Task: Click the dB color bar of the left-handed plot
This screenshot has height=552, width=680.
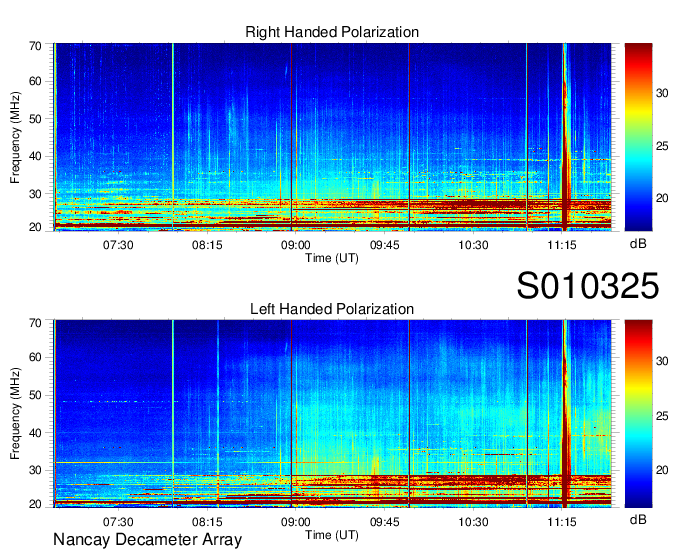Action: pyautogui.click(x=638, y=414)
